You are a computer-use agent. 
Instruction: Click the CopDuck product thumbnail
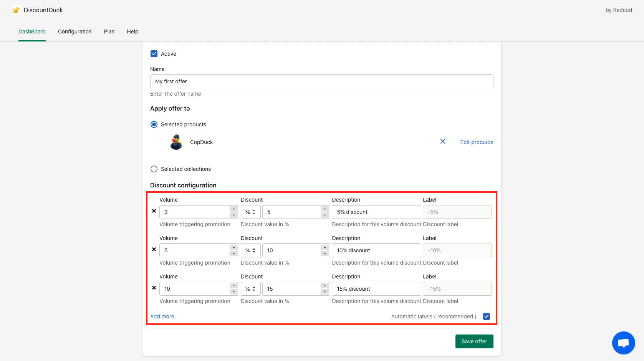coord(176,142)
